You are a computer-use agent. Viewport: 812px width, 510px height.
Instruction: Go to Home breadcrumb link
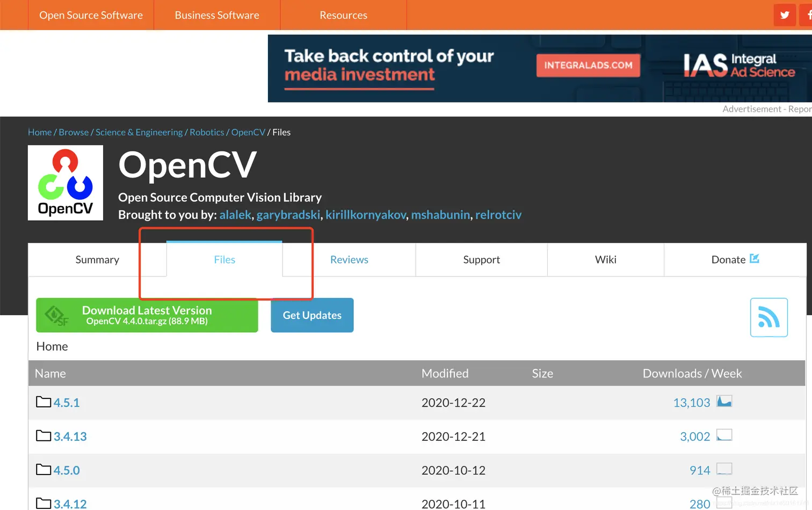pyautogui.click(x=40, y=132)
